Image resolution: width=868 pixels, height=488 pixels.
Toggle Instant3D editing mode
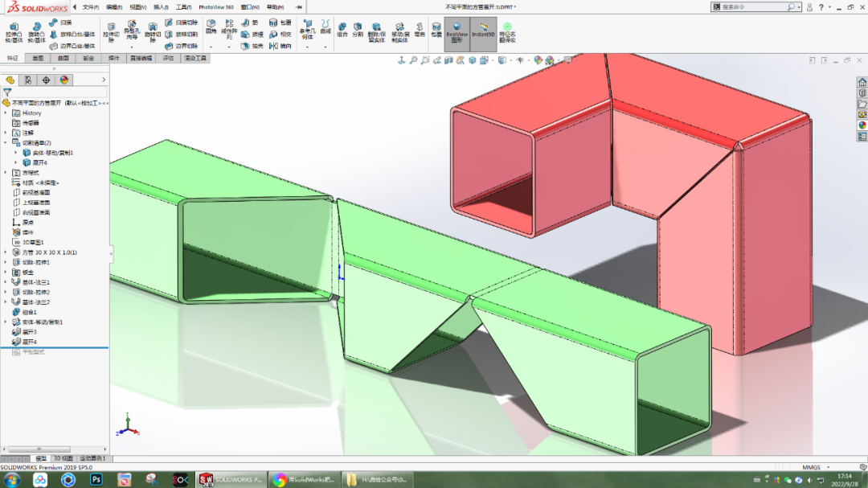pyautogui.click(x=482, y=34)
